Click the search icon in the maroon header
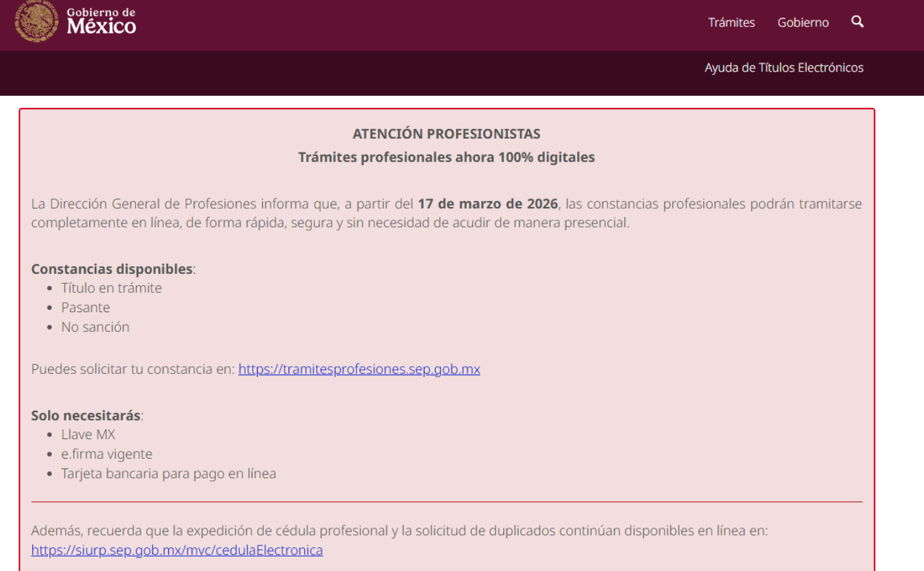Screen dimensions: 924x571 [857, 21]
